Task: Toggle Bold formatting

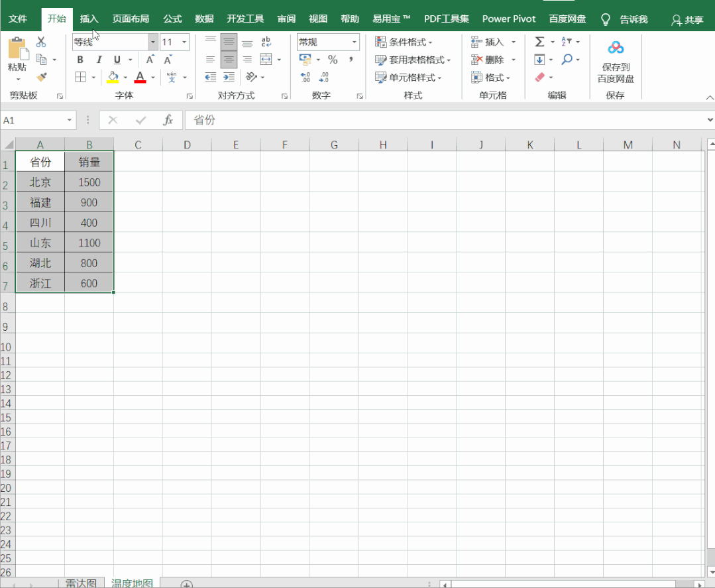Action: [x=80, y=60]
